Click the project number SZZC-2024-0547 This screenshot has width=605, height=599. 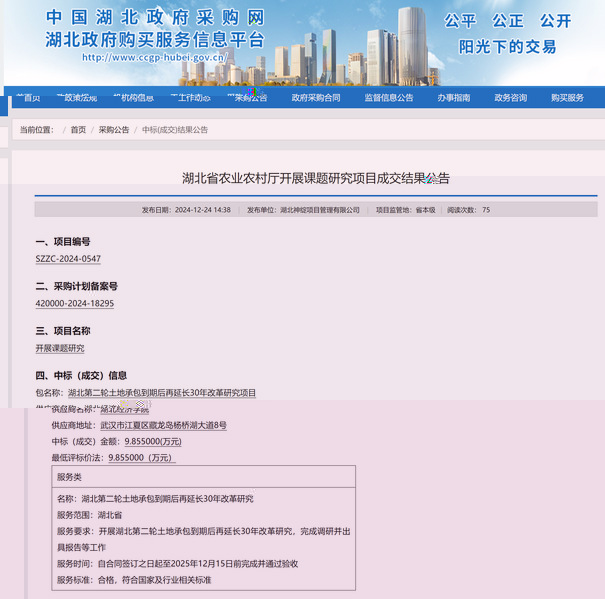click(68, 259)
